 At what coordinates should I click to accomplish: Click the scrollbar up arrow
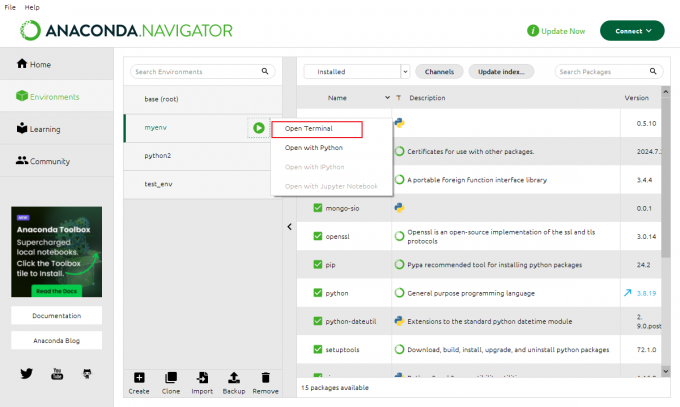[666, 92]
